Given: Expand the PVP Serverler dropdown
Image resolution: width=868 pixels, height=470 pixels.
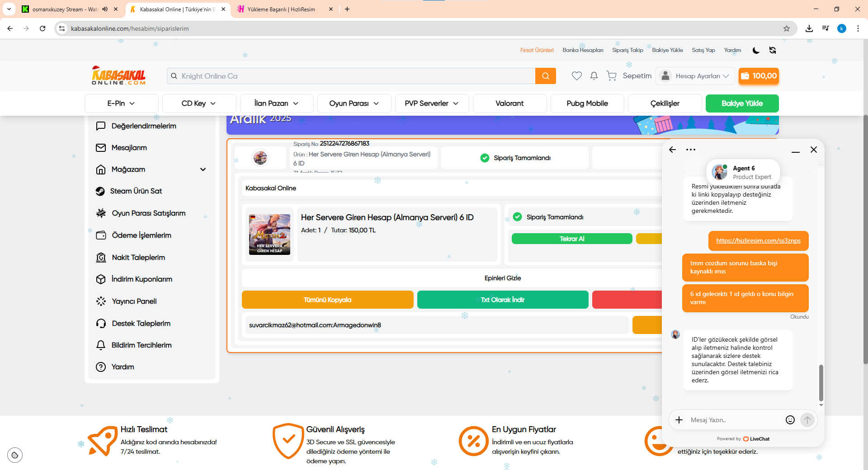Looking at the screenshot, I should pos(432,103).
